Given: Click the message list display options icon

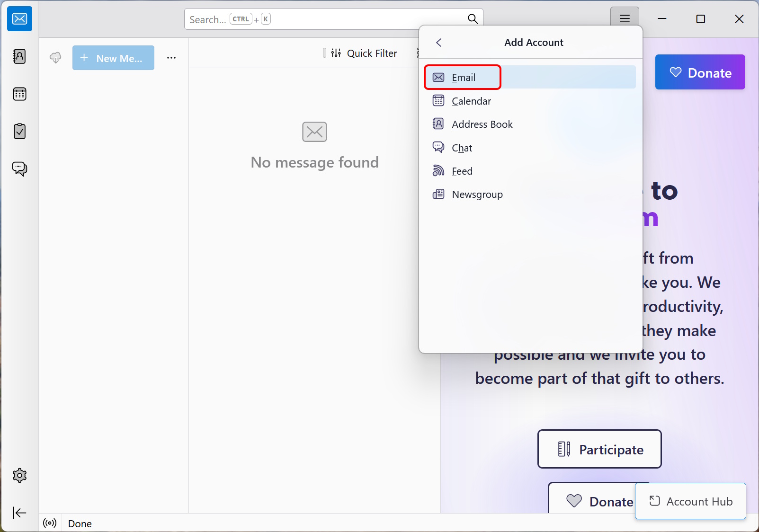Looking at the screenshot, I should (x=418, y=53).
